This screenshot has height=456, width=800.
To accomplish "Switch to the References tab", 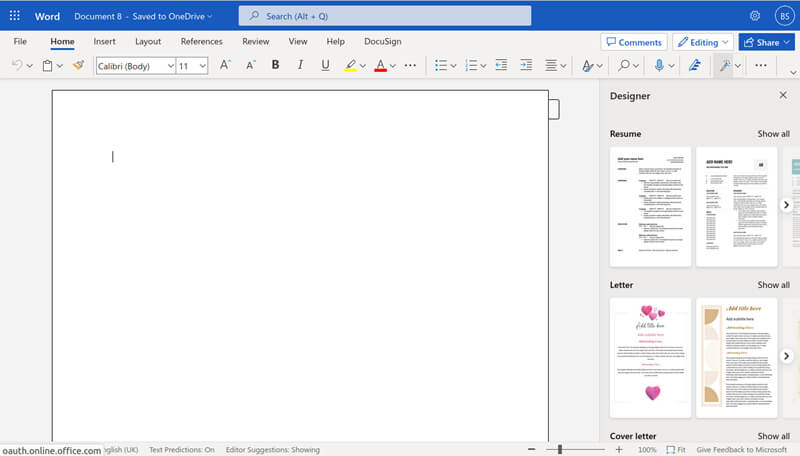I will click(201, 42).
